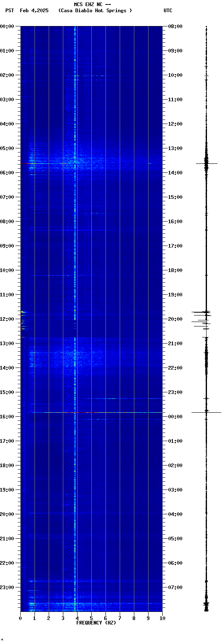Click the "UTC" timezone label

click(x=168, y=11)
